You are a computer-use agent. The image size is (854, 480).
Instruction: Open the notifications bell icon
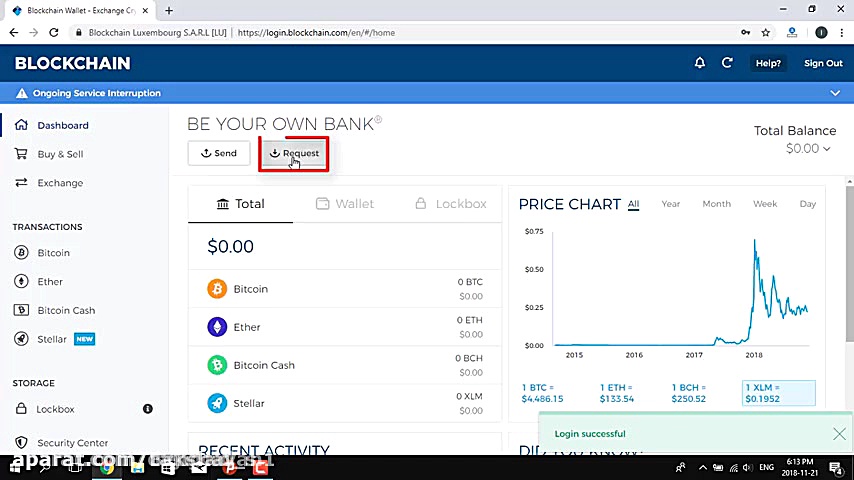[x=700, y=63]
